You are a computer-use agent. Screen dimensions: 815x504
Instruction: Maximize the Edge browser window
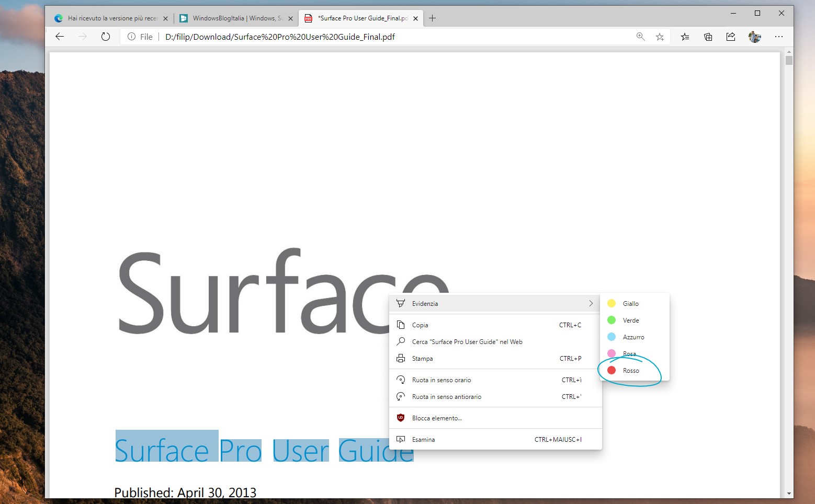[757, 13]
